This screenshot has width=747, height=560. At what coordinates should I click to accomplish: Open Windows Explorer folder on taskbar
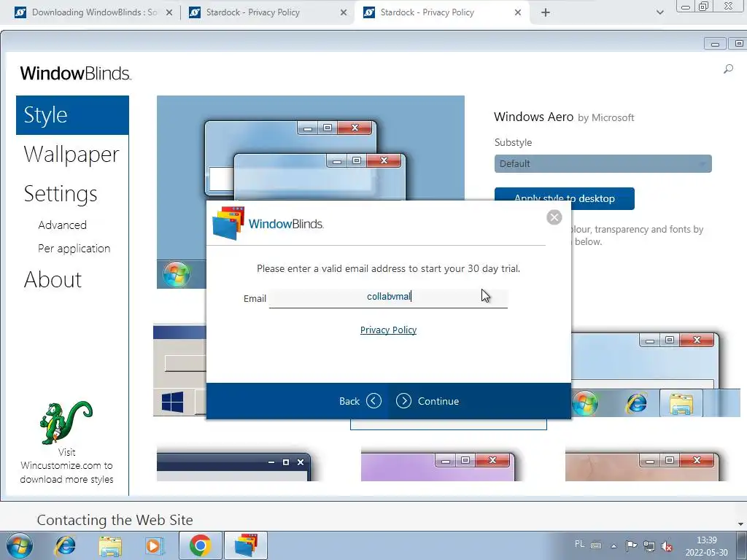[x=110, y=545]
